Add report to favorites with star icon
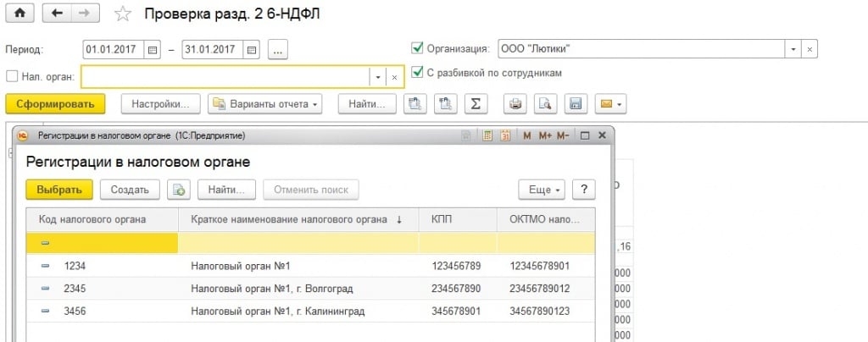Screen dimensions: 868x342 124,14
